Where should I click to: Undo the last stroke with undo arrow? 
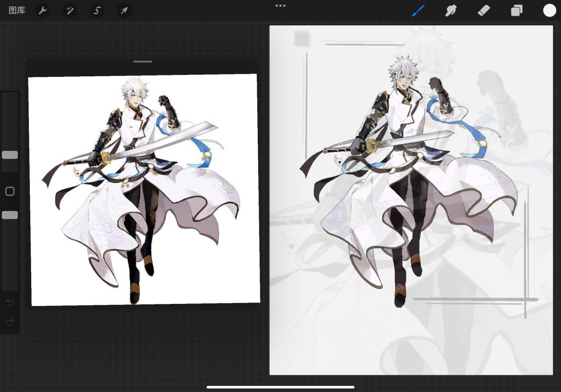coord(10,303)
